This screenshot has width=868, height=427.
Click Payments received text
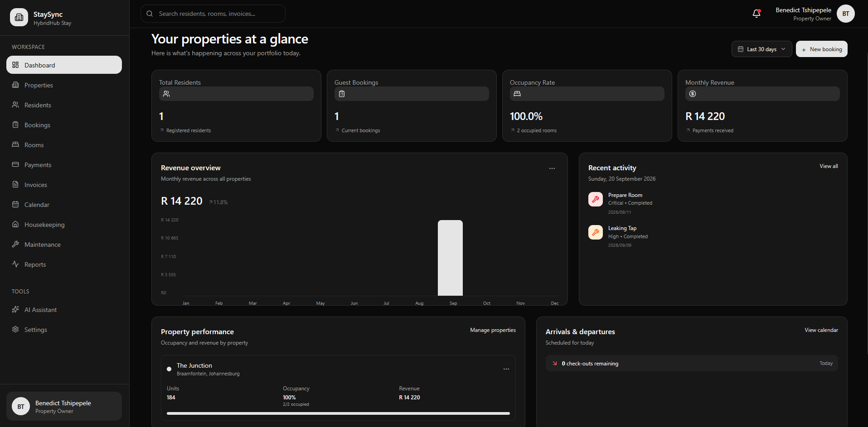pos(713,130)
